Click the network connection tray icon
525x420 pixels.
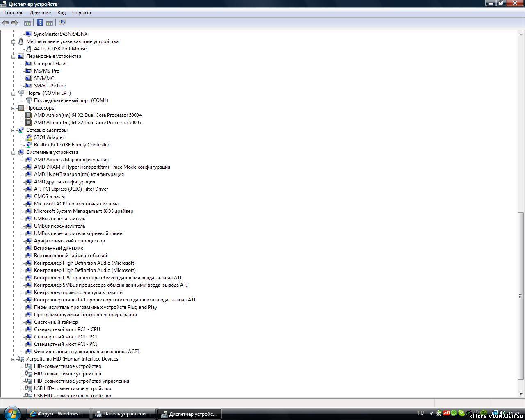click(495, 413)
